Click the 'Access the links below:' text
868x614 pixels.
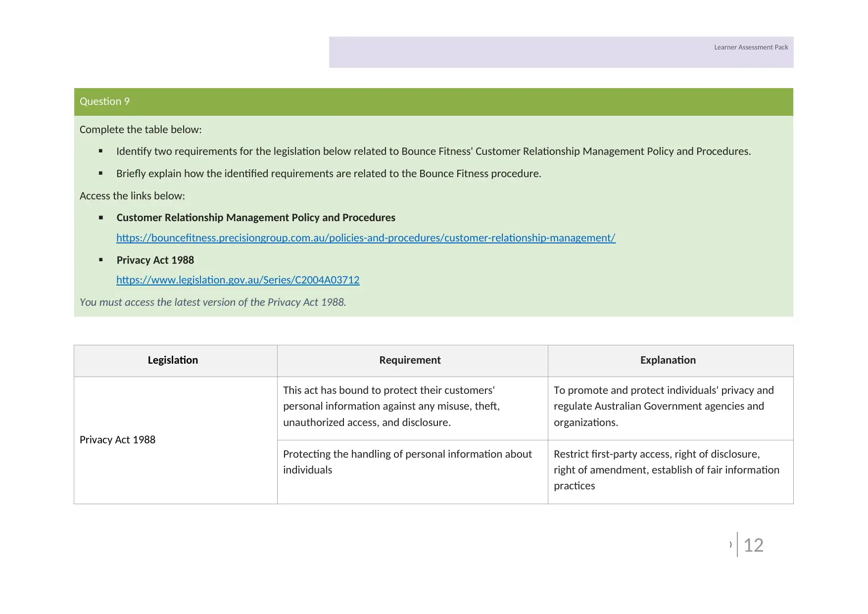pos(132,196)
